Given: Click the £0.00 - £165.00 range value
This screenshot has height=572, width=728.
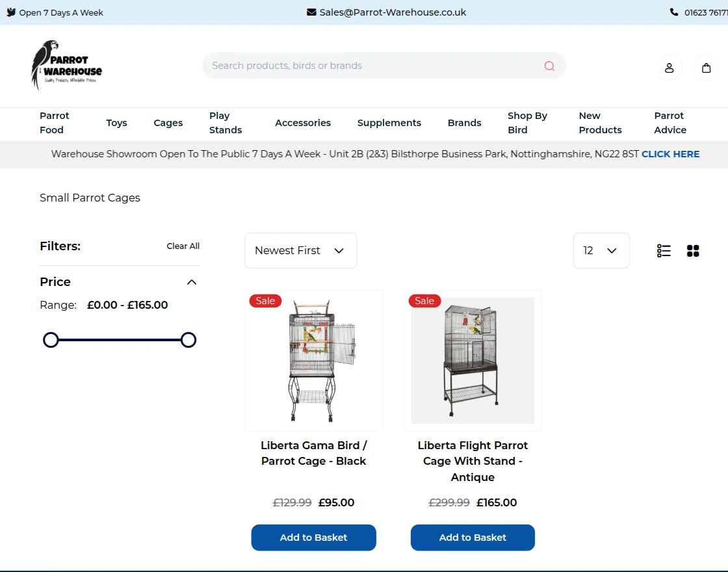Looking at the screenshot, I should (x=127, y=305).
